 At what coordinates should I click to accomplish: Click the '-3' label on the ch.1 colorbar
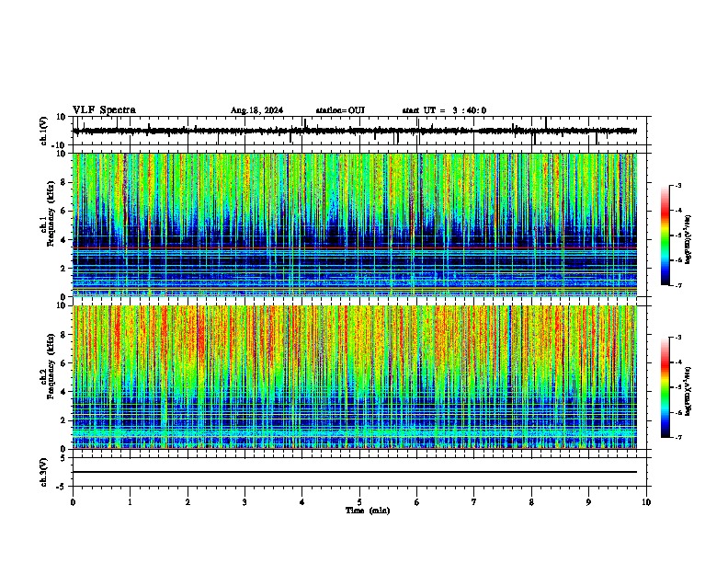(678, 186)
